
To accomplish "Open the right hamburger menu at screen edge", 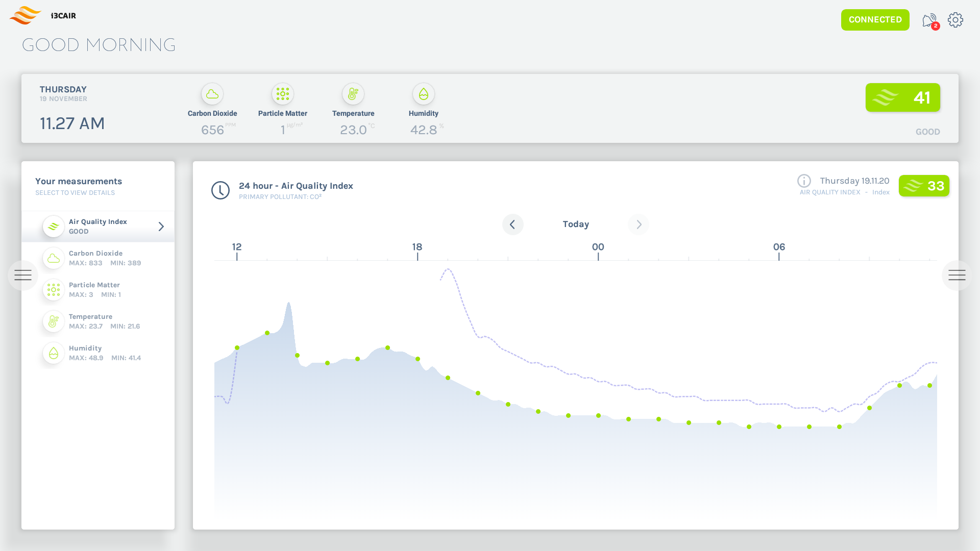I will click(x=958, y=275).
